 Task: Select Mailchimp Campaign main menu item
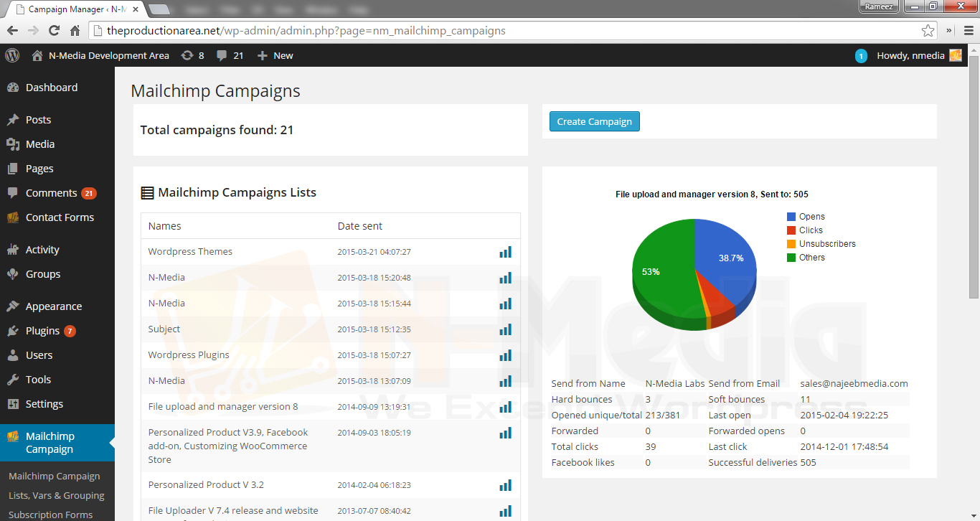click(x=57, y=443)
